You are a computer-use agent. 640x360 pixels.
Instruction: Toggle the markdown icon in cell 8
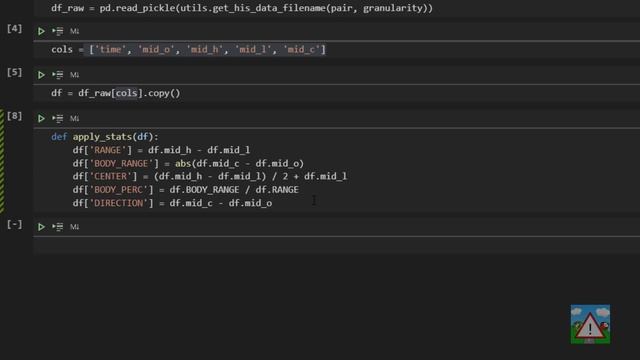[74, 118]
